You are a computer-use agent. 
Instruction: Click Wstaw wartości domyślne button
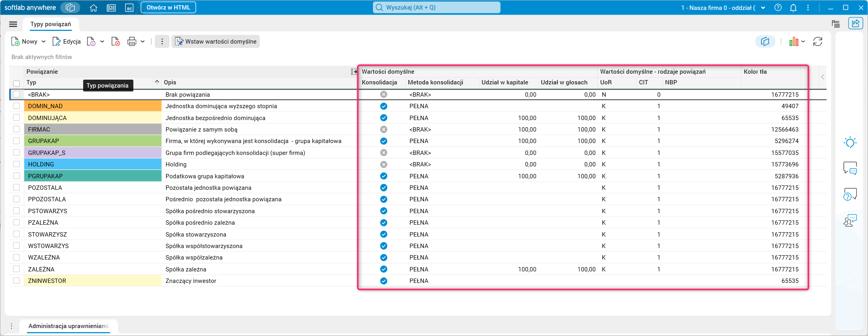pos(216,42)
